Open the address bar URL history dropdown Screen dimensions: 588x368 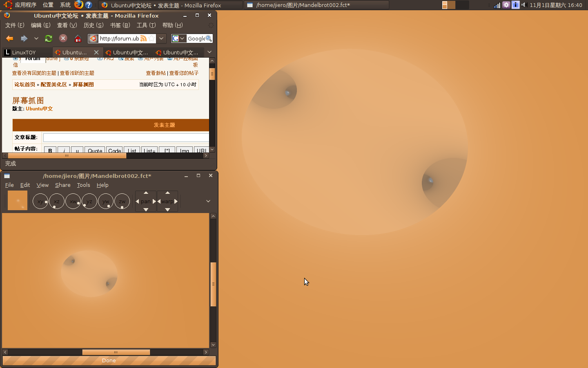[x=161, y=38]
